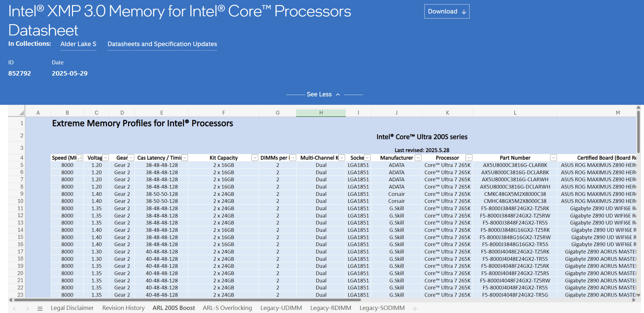The width and height of the screenshot is (644, 313).
Task: Click the vertical scrollbar up arrow
Action: [638, 107]
